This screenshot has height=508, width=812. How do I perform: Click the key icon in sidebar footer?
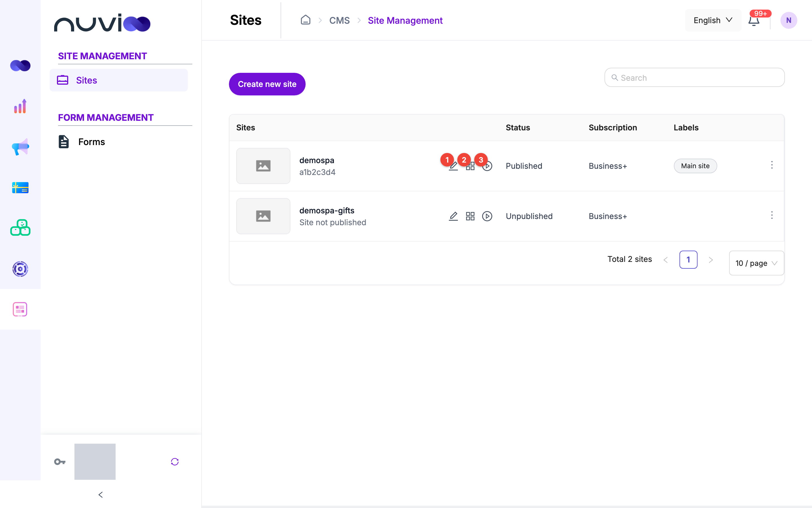(60, 462)
